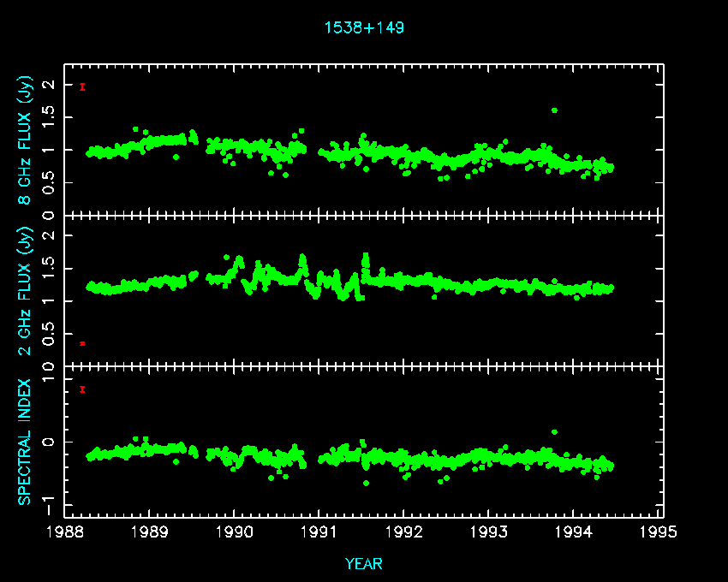The height and width of the screenshot is (582, 728).
Task: Click the YEAR x-axis label
Action: click(x=364, y=563)
